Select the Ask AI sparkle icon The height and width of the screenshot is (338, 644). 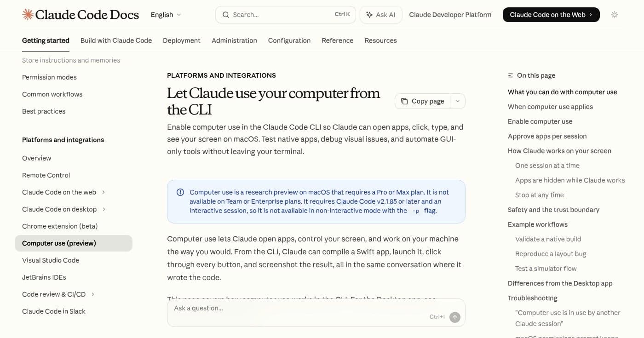click(x=369, y=15)
